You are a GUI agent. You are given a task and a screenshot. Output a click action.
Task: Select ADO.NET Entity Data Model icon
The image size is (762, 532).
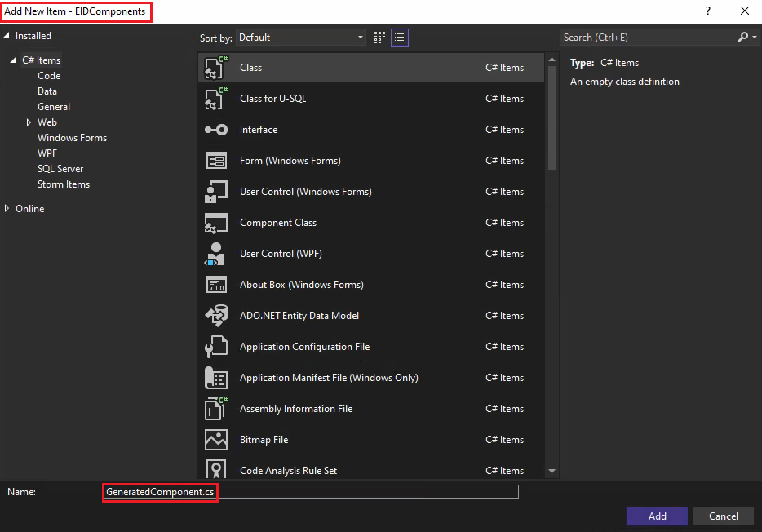(215, 316)
